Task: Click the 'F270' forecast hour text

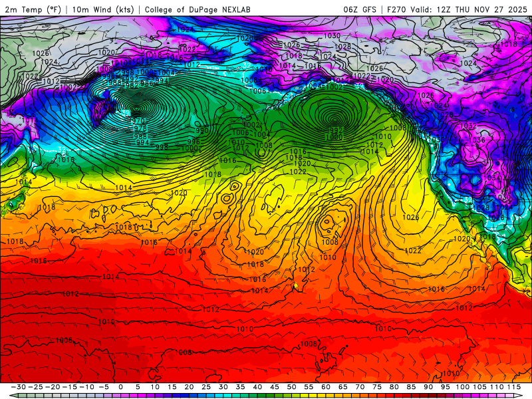Action: coord(397,9)
